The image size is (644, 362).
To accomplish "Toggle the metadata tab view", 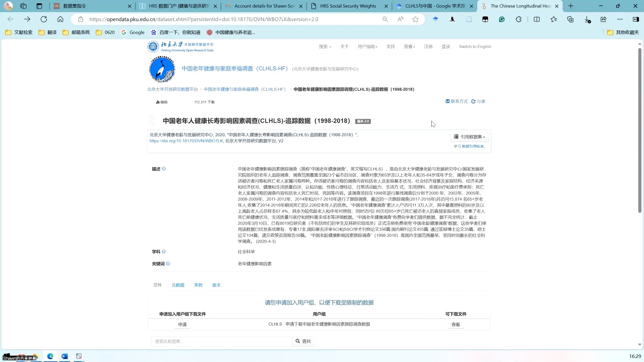I will tap(178, 285).
